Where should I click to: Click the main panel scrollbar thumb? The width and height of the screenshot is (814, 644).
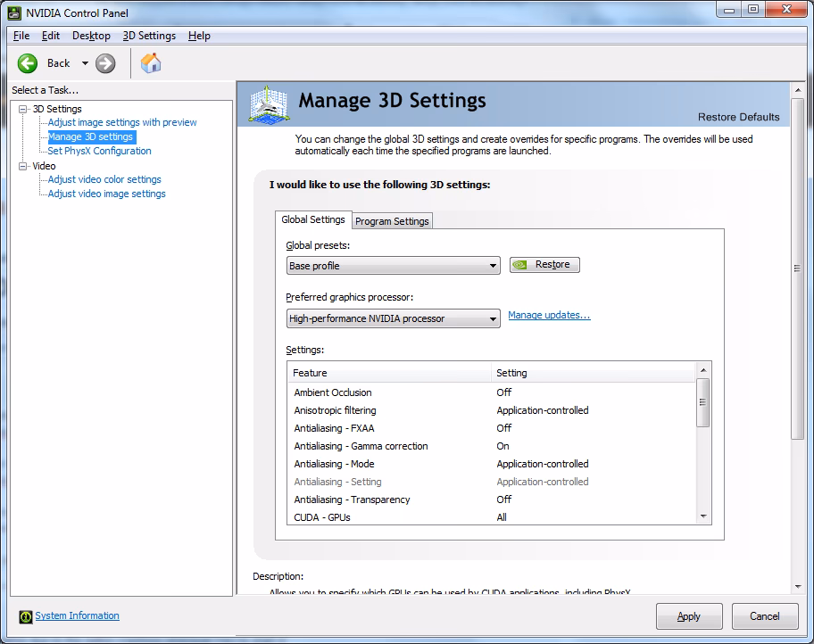[x=797, y=268]
